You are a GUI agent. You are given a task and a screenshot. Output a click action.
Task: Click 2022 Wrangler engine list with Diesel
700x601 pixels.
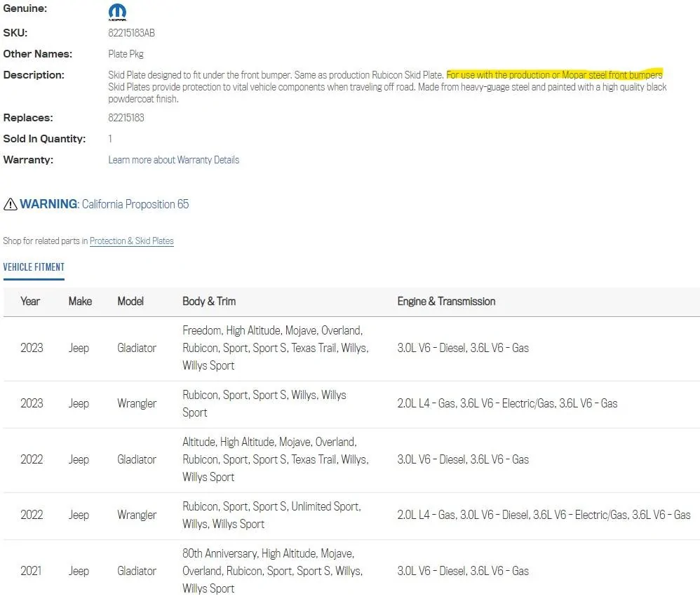tap(544, 515)
